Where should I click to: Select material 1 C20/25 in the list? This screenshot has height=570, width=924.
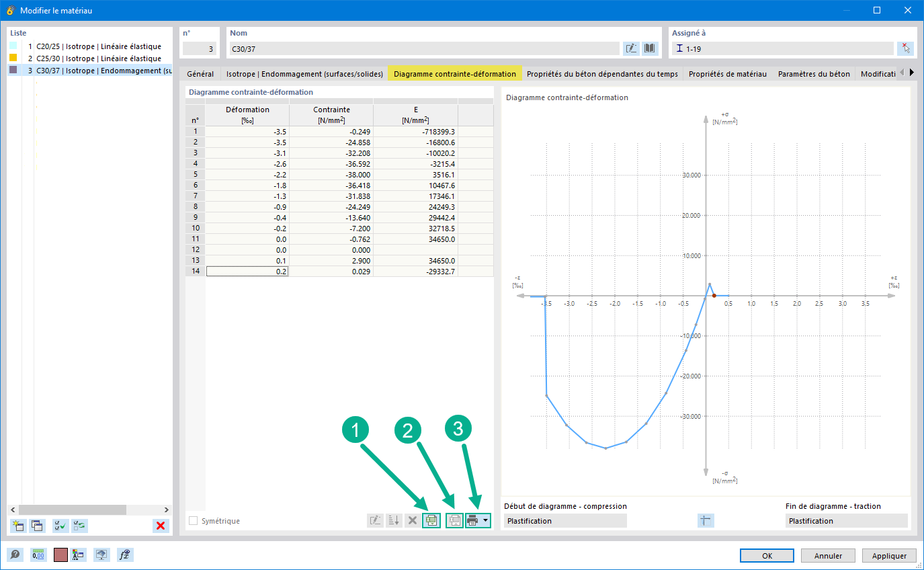tap(90, 46)
